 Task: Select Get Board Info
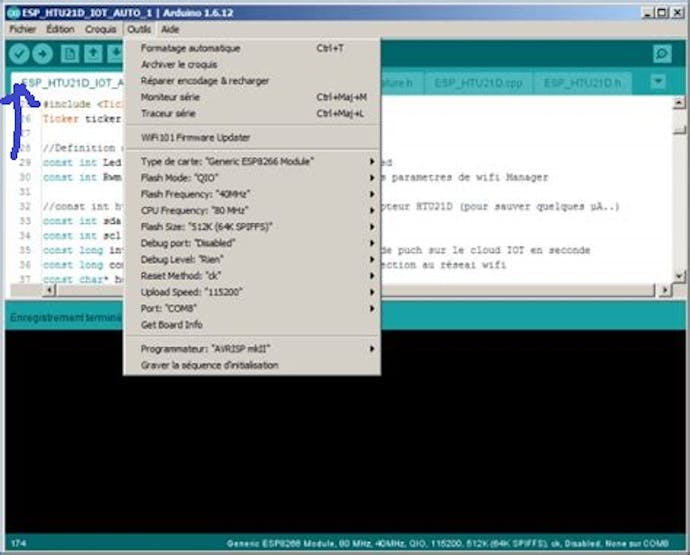point(252,324)
